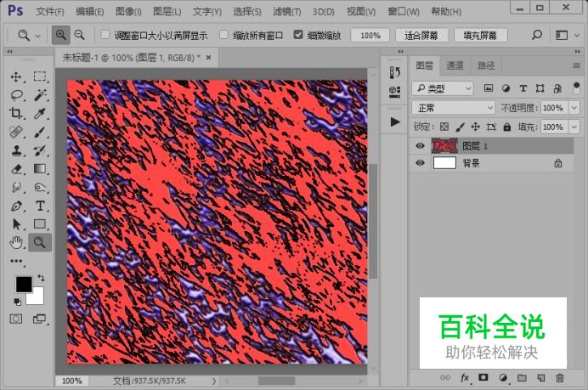The image size is (588, 390).
Task: Open the 文件(F) menu
Action: point(50,12)
